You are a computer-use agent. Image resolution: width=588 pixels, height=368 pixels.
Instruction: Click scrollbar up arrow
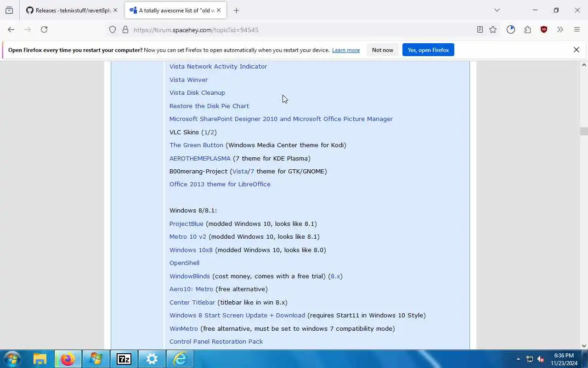pos(584,65)
